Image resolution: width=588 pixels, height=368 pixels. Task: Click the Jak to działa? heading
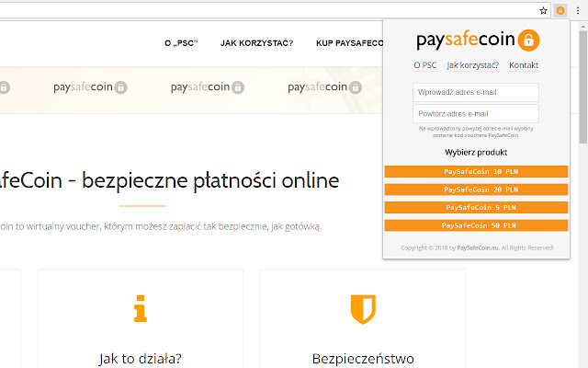[x=141, y=359]
